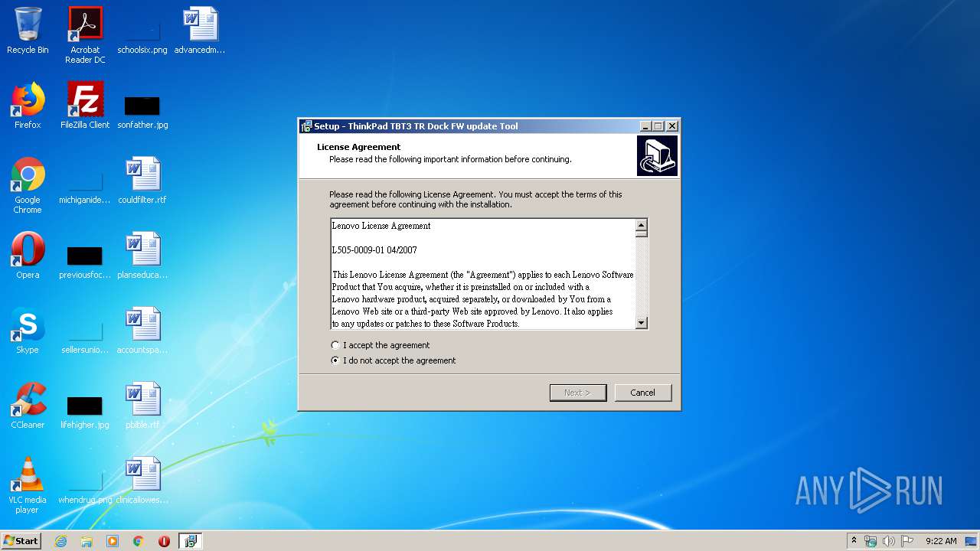Open couldfilter.rtf document icon

point(142,180)
